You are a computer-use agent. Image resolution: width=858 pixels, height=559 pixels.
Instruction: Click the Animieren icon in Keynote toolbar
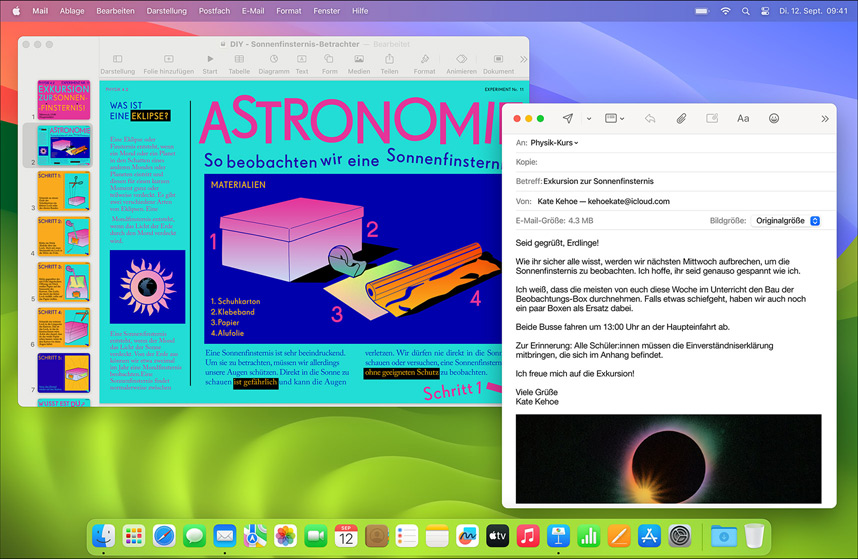(461, 60)
